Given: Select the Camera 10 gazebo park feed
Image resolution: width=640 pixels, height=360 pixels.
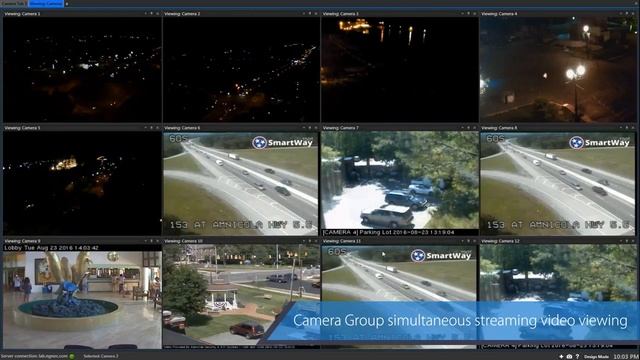Looking at the screenshot, I should point(241,297).
